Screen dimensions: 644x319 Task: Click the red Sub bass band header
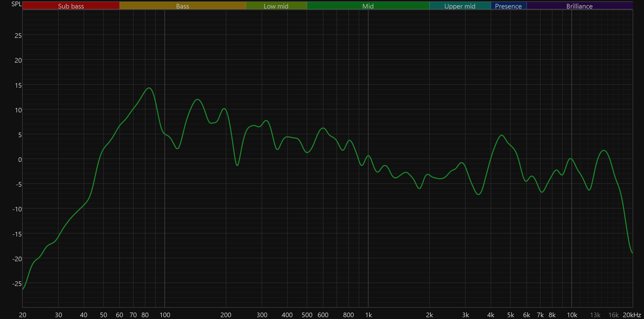[x=71, y=6]
